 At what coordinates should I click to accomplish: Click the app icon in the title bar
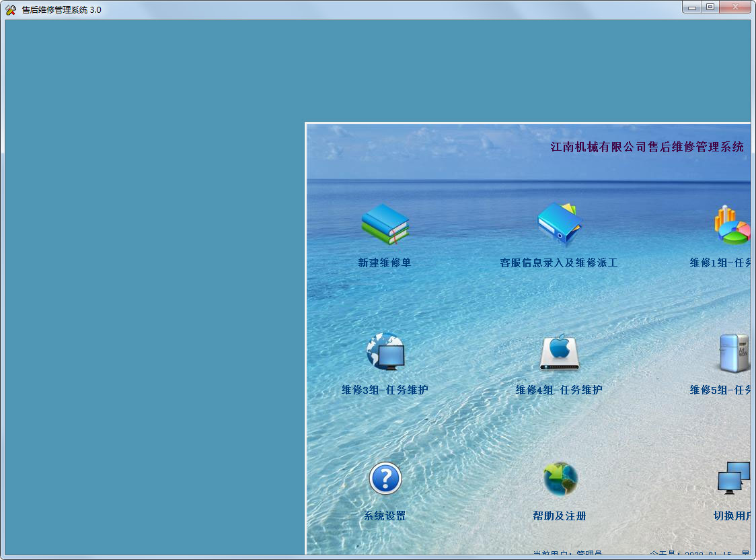(x=11, y=9)
